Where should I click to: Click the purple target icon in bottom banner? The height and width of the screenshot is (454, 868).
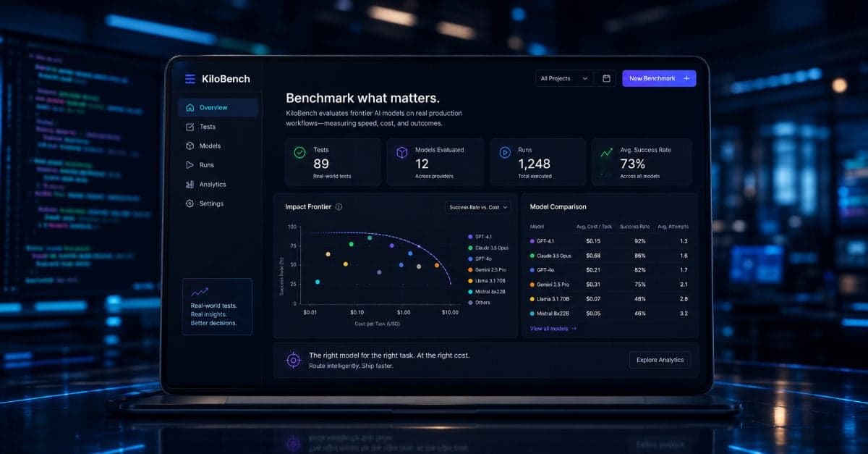pos(293,359)
